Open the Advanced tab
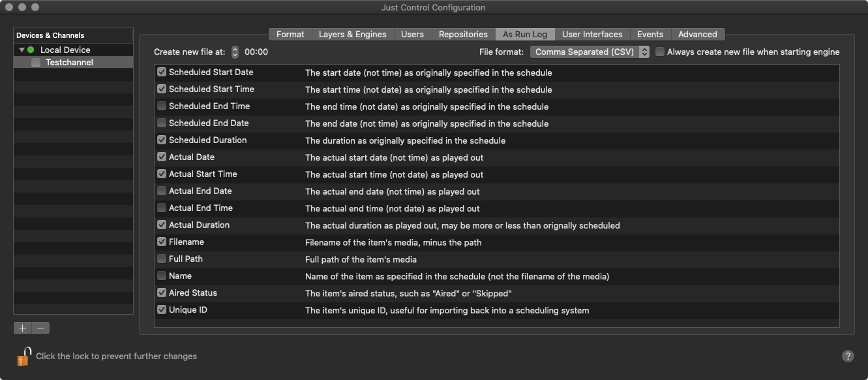The height and width of the screenshot is (380, 868). pos(697,34)
